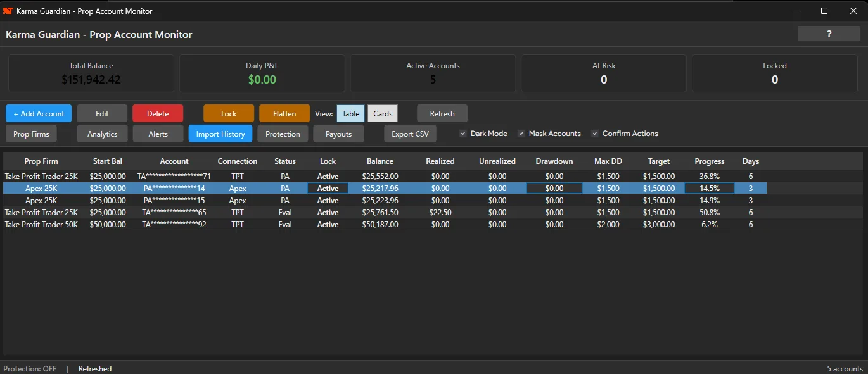The height and width of the screenshot is (374, 868).
Task: Sort by the Start Bal column header
Action: click(x=108, y=161)
